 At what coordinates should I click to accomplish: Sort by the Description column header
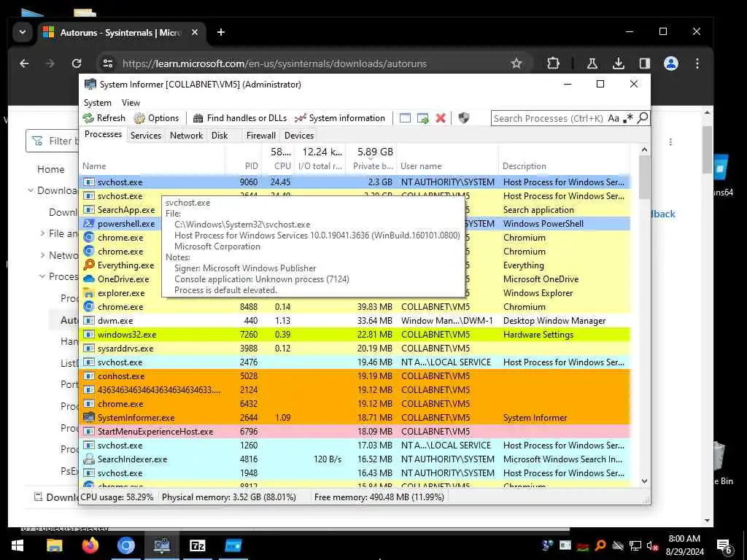tap(524, 166)
